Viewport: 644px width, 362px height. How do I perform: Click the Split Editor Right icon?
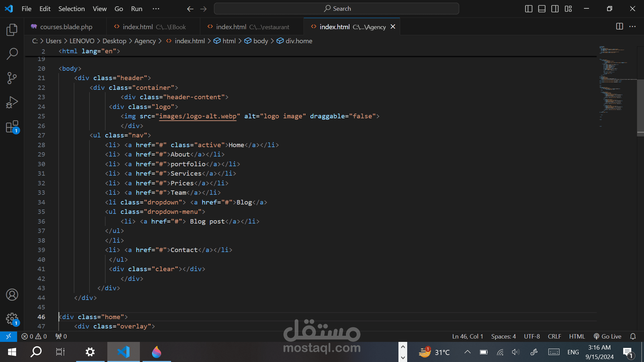(620, 26)
